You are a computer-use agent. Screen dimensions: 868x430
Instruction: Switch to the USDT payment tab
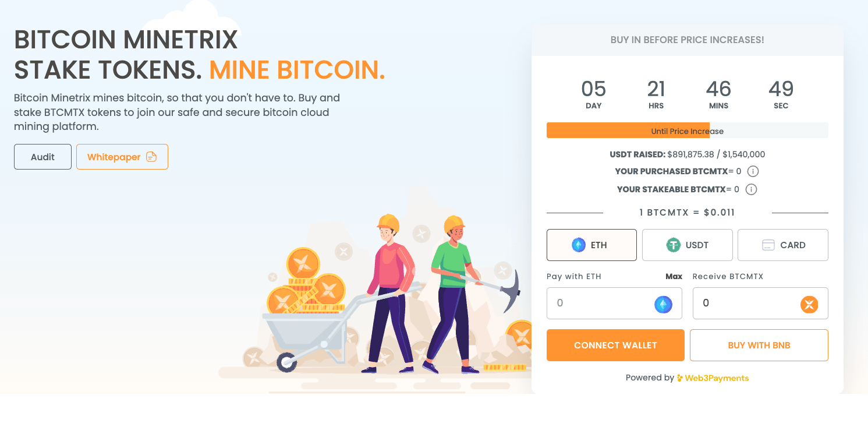click(687, 245)
